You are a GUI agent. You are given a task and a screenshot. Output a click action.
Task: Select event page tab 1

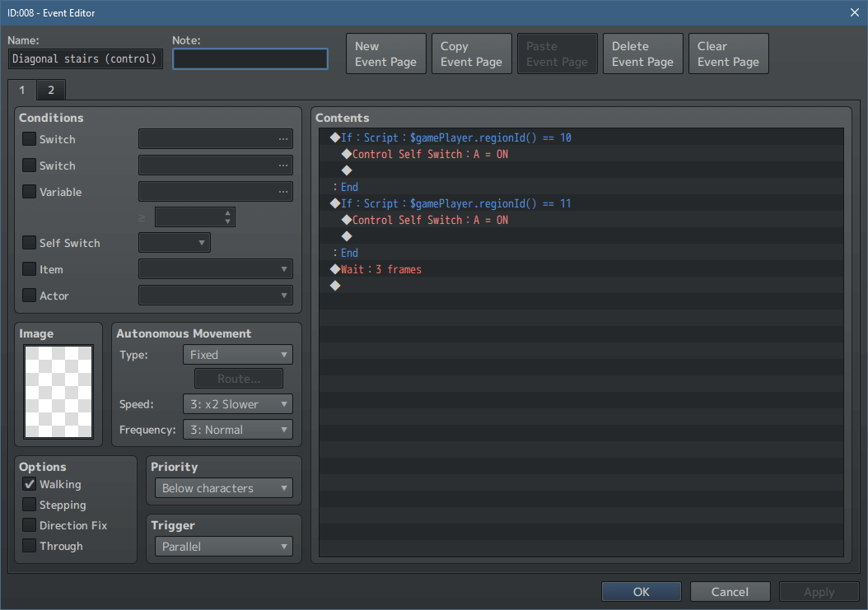pyautogui.click(x=21, y=90)
